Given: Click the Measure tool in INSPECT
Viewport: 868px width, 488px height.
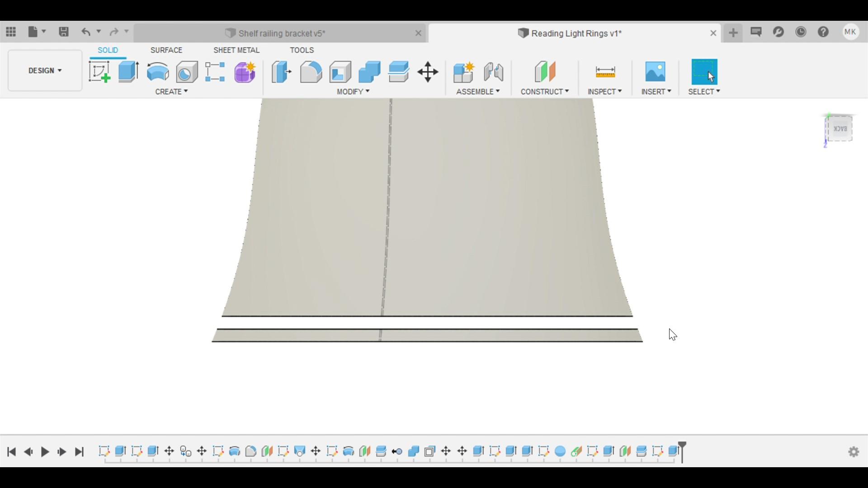Looking at the screenshot, I should tap(604, 71).
